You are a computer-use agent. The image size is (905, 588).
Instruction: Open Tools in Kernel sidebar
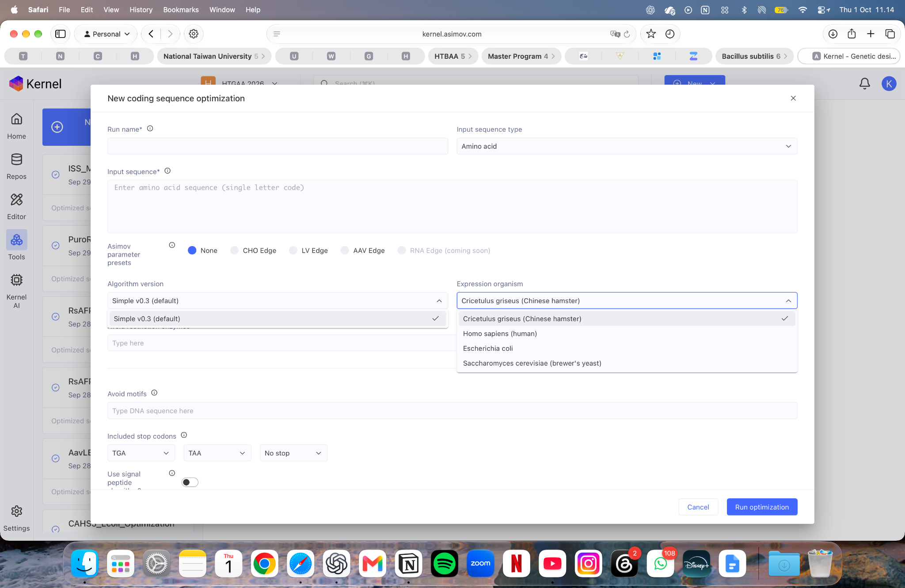coord(16,246)
